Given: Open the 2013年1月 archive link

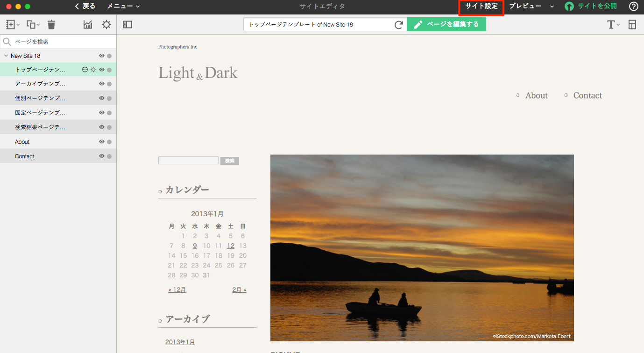Looking at the screenshot, I should point(180,342).
